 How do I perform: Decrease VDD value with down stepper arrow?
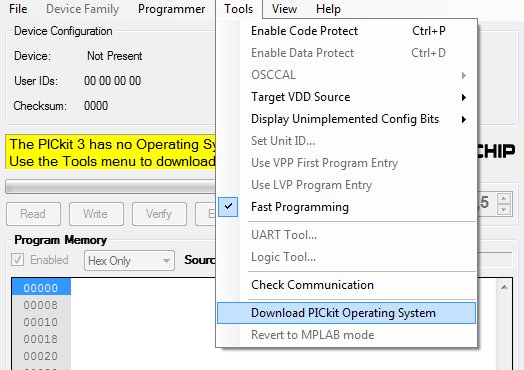click(504, 210)
